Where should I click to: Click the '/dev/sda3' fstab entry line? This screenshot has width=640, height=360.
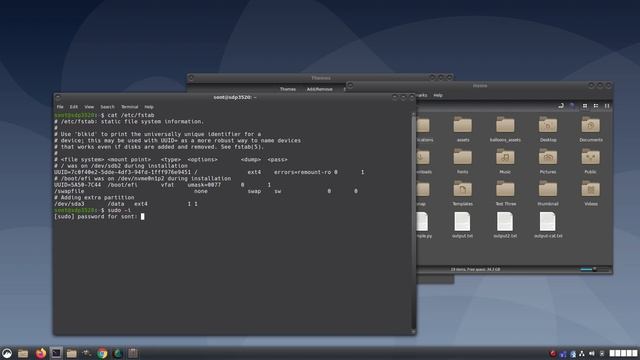coord(126,204)
